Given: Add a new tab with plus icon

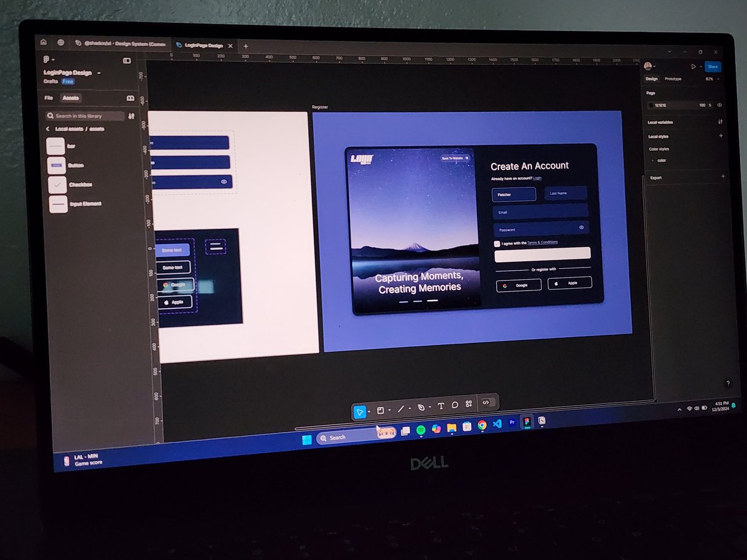Looking at the screenshot, I should [x=245, y=46].
